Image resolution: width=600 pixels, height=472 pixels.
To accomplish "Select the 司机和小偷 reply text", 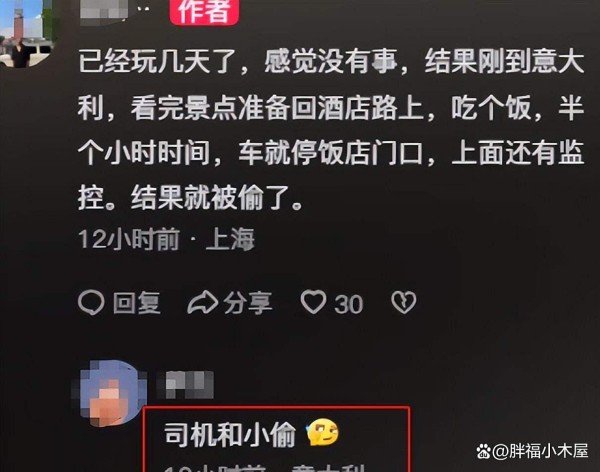I will coord(230,434).
